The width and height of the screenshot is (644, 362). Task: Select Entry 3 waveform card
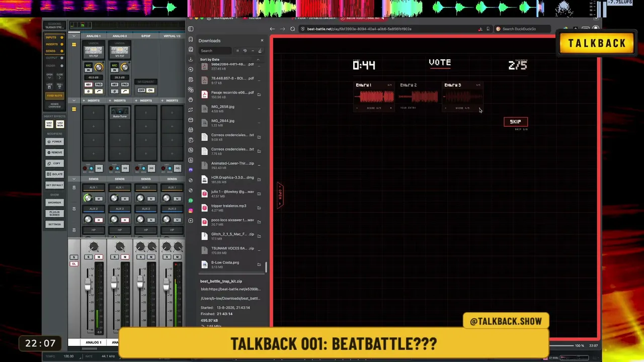pos(463,96)
